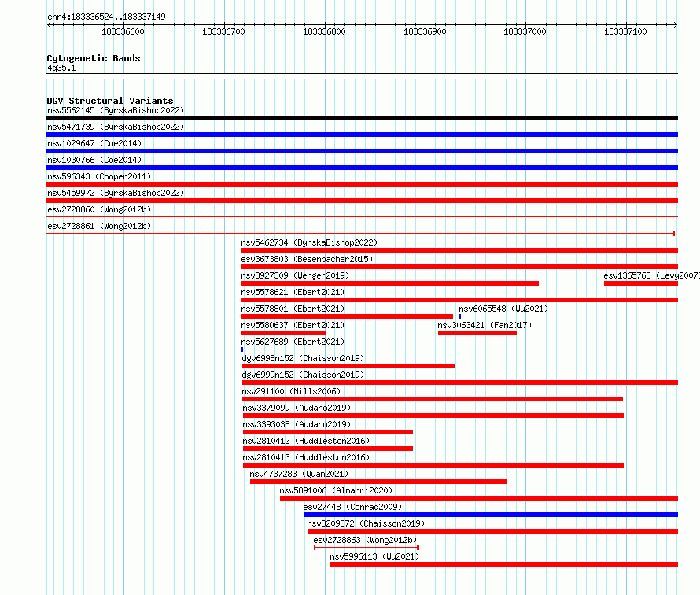Open nsv3063421 (Fan2017) label

[484, 325]
